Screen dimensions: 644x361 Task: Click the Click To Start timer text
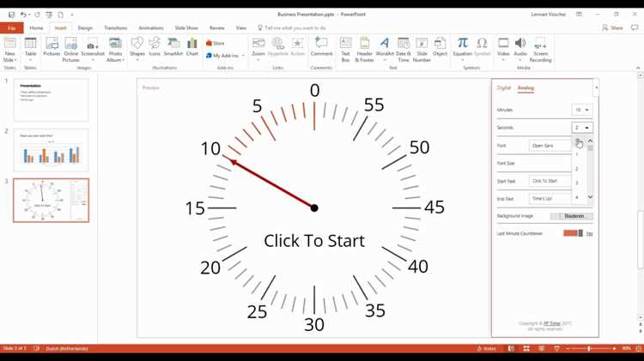point(314,241)
